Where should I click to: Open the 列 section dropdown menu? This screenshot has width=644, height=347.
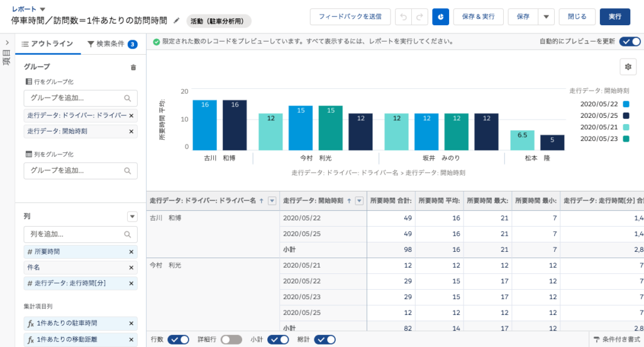point(132,216)
